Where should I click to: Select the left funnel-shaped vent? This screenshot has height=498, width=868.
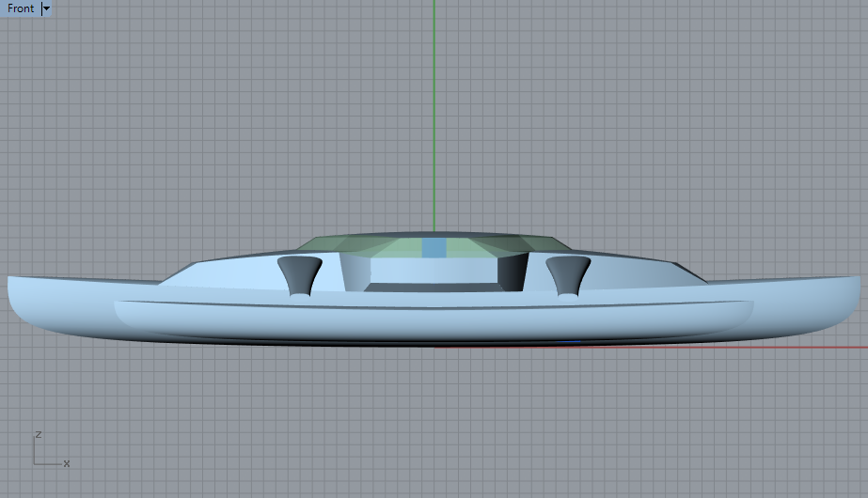pyautogui.click(x=299, y=275)
